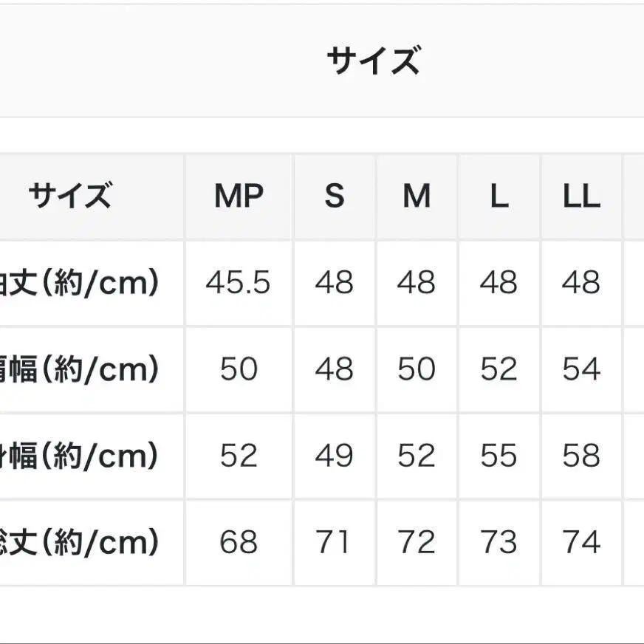Click the サイズ column header in the table
Screen dimensions: 644x644
coord(70,196)
